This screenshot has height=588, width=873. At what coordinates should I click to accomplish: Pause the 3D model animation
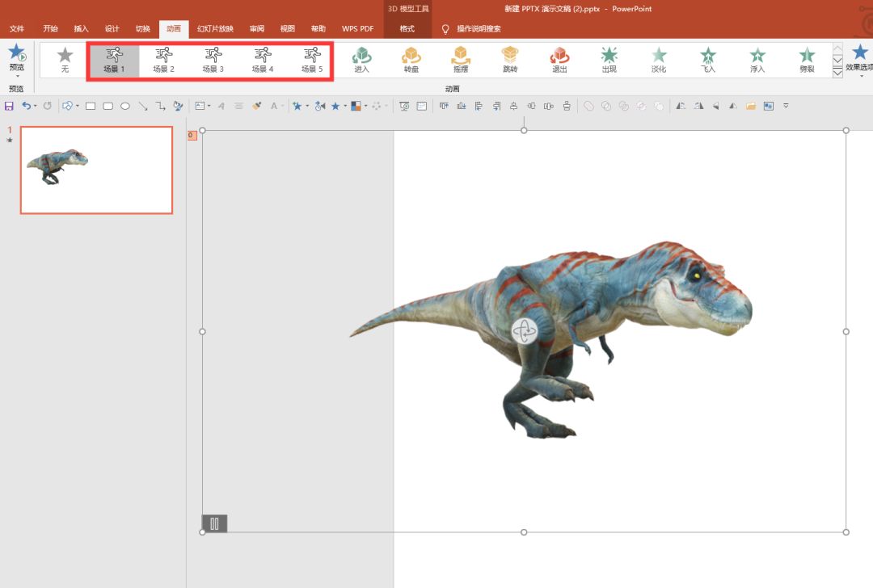tap(214, 523)
